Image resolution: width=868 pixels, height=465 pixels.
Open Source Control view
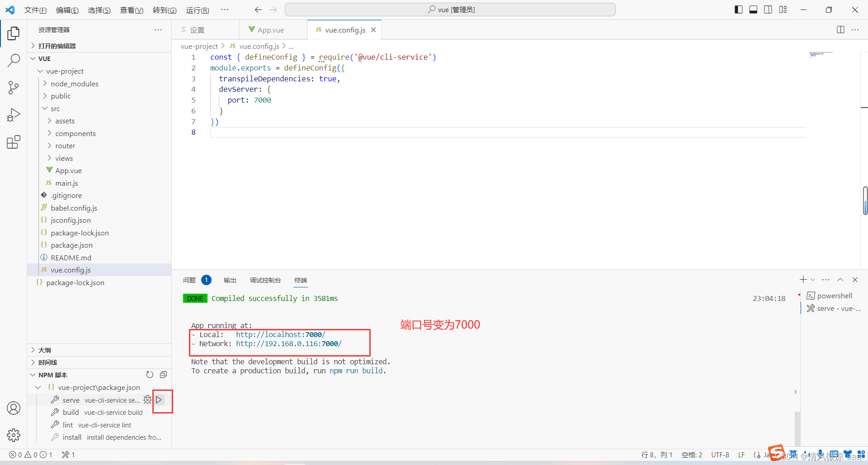click(x=14, y=88)
